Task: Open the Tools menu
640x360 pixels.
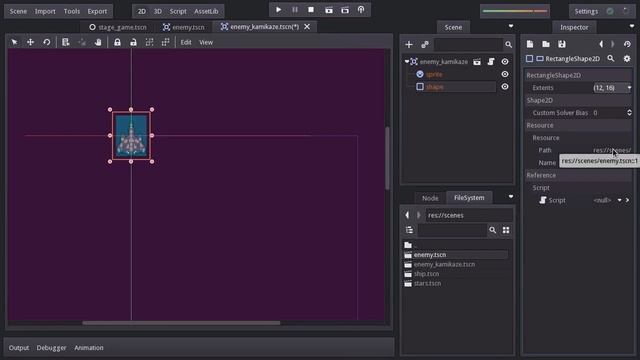Action: (x=71, y=11)
